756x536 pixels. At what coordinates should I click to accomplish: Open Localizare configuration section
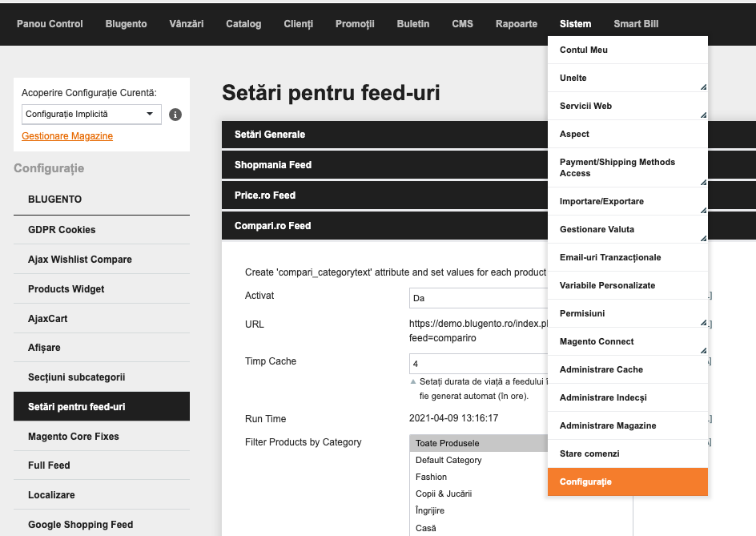[102, 494]
